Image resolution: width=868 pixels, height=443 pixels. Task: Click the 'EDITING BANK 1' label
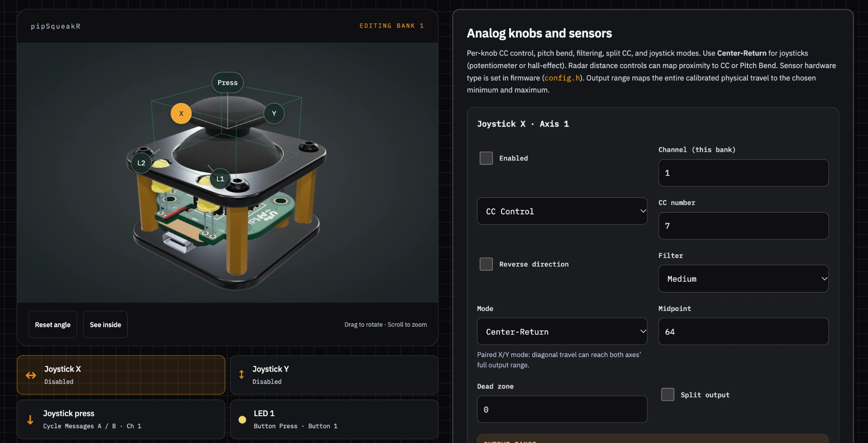click(391, 26)
